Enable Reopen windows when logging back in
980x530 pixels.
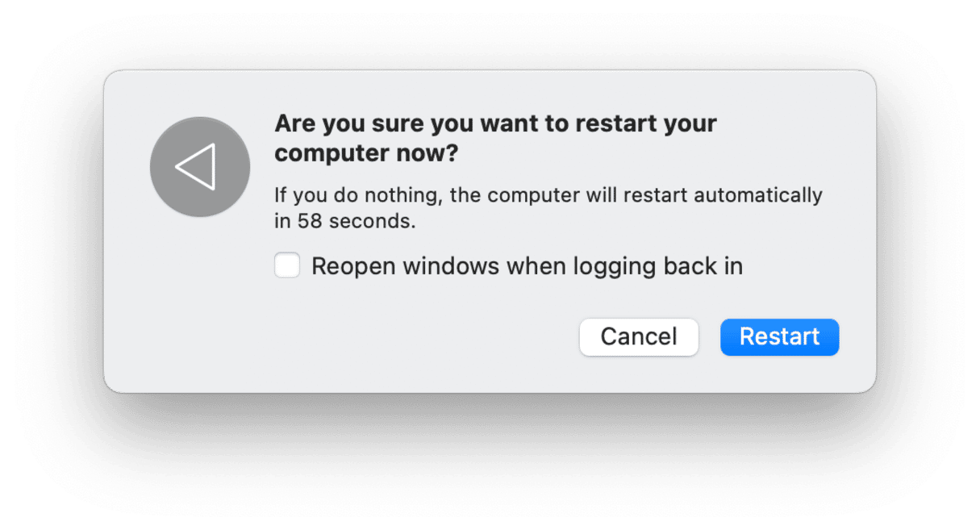coord(287,265)
